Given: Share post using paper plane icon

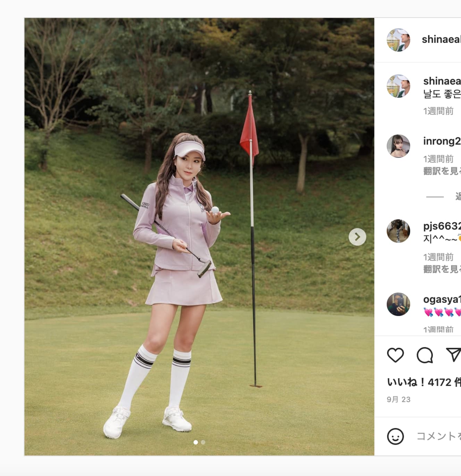Looking at the screenshot, I should click(453, 355).
